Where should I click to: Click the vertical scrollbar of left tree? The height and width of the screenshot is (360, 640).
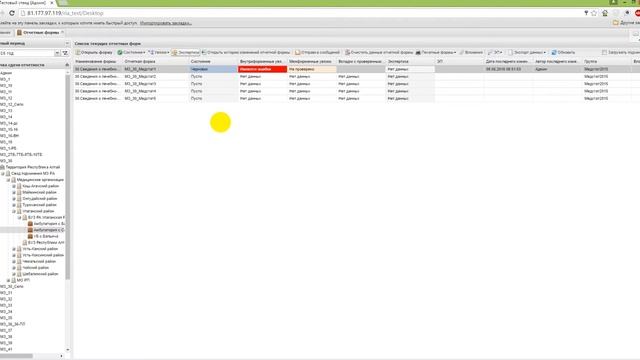click(x=68, y=176)
